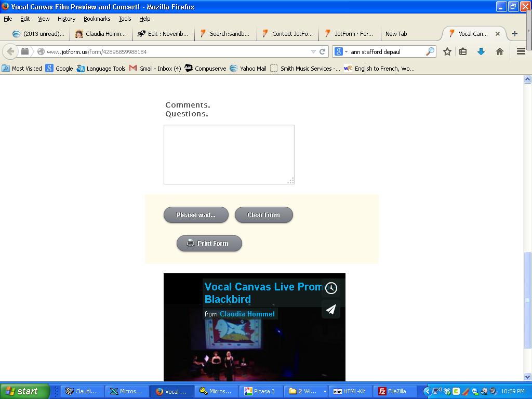Click the share paper-plane icon on the video
532x399 pixels.
point(331,310)
